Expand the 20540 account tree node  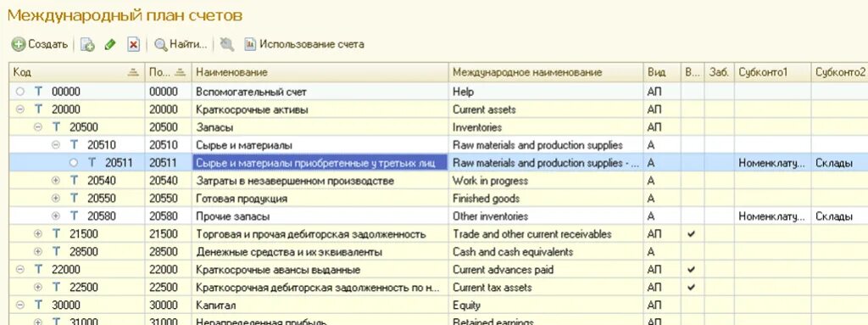pyautogui.click(x=55, y=181)
